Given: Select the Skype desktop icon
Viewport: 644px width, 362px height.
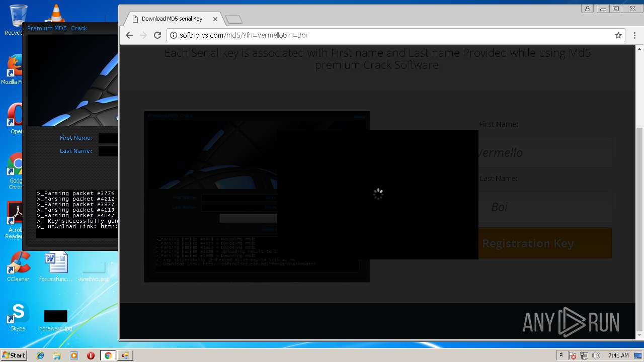Looking at the screenshot, I should tap(18, 316).
